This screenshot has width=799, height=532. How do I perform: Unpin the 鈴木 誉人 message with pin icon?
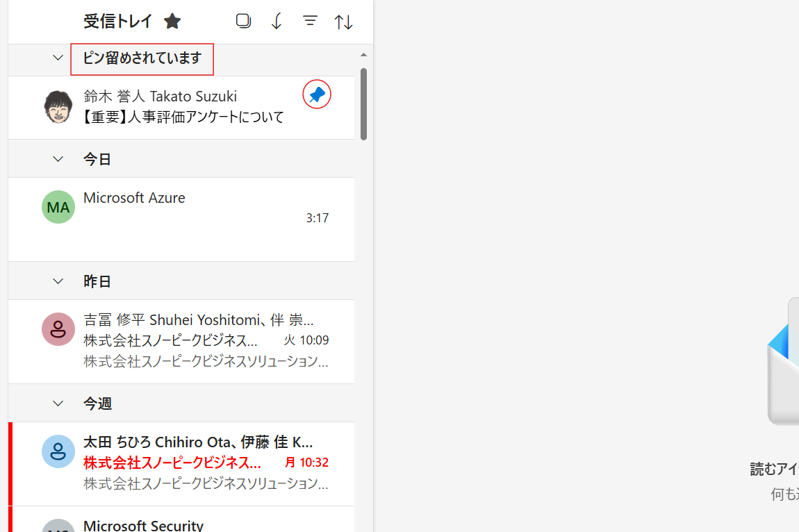317,94
